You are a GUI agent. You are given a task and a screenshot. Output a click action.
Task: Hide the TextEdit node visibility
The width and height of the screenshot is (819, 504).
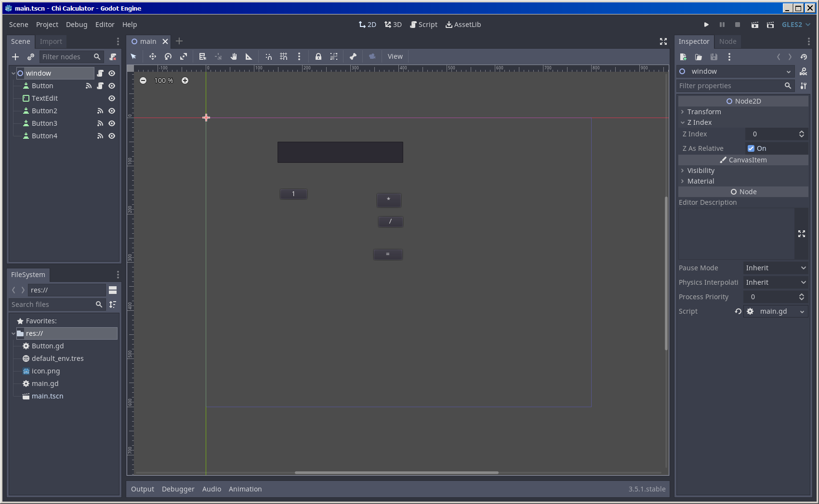(112, 98)
